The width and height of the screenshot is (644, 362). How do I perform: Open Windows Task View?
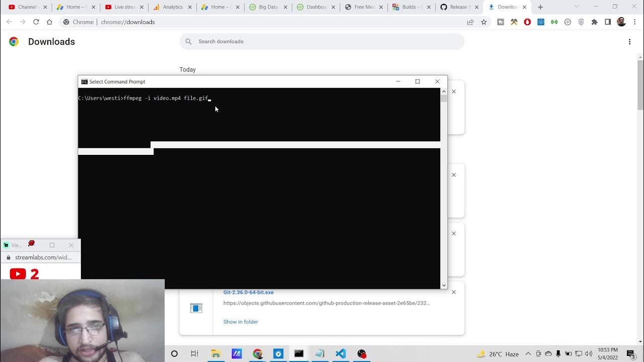point(195,353)
